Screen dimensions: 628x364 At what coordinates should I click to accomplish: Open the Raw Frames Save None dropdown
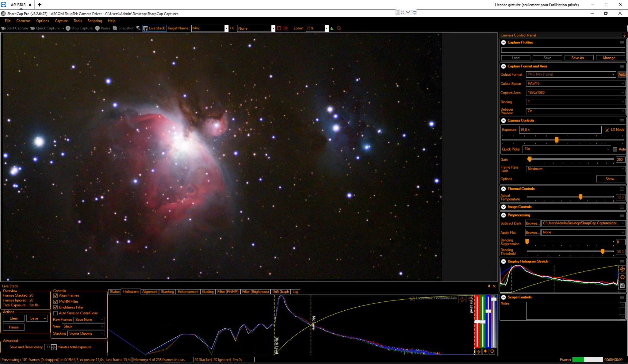point(89,320)
